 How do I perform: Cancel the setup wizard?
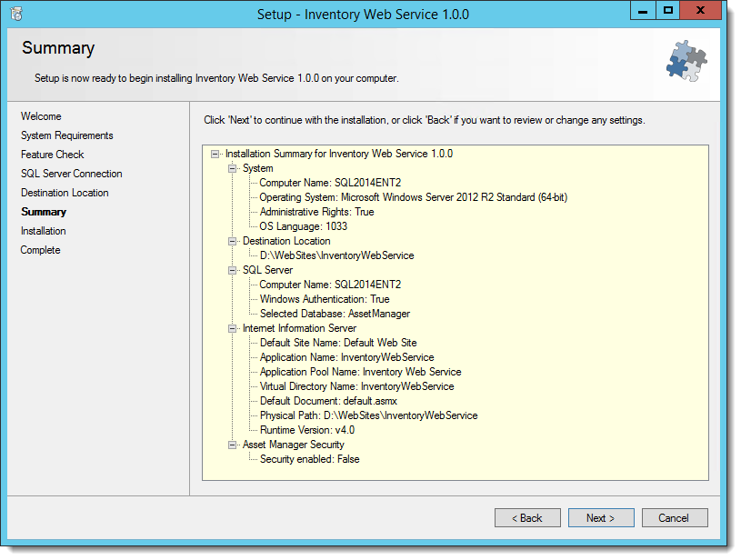(x=675, y=518)
